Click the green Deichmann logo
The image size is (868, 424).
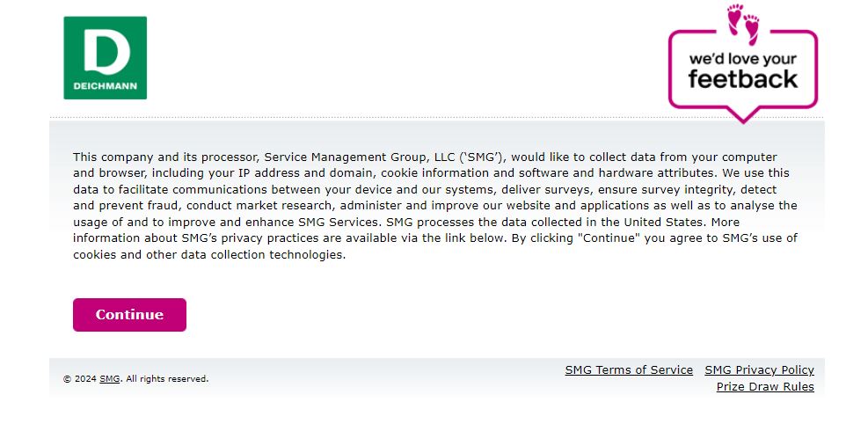pos(106,58)
